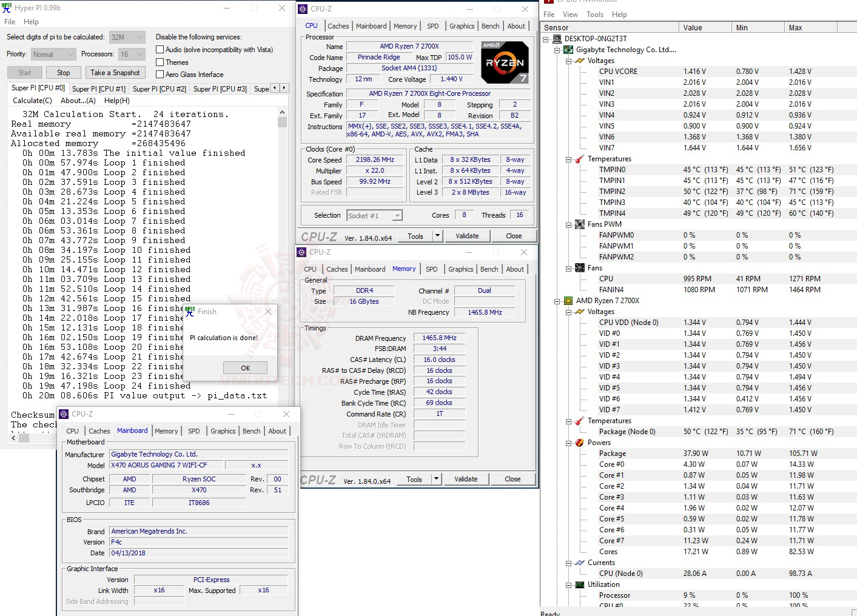
Task: Click the AMD Ryzen 7 2700X chip icon
Action: 568,301
